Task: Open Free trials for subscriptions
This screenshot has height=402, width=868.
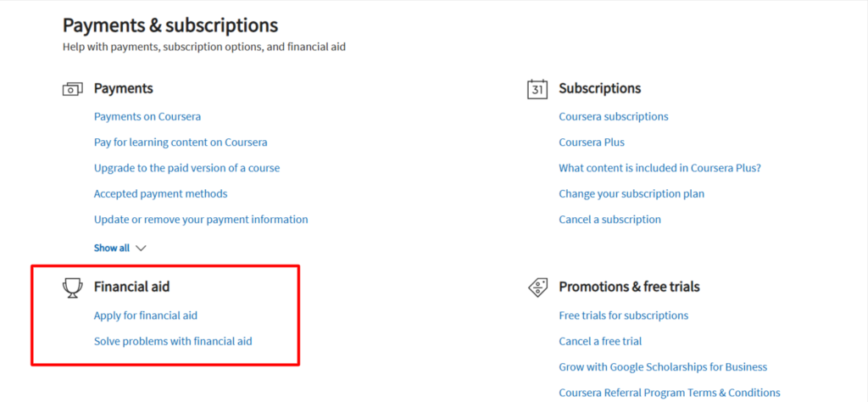Action: [623, 315]
